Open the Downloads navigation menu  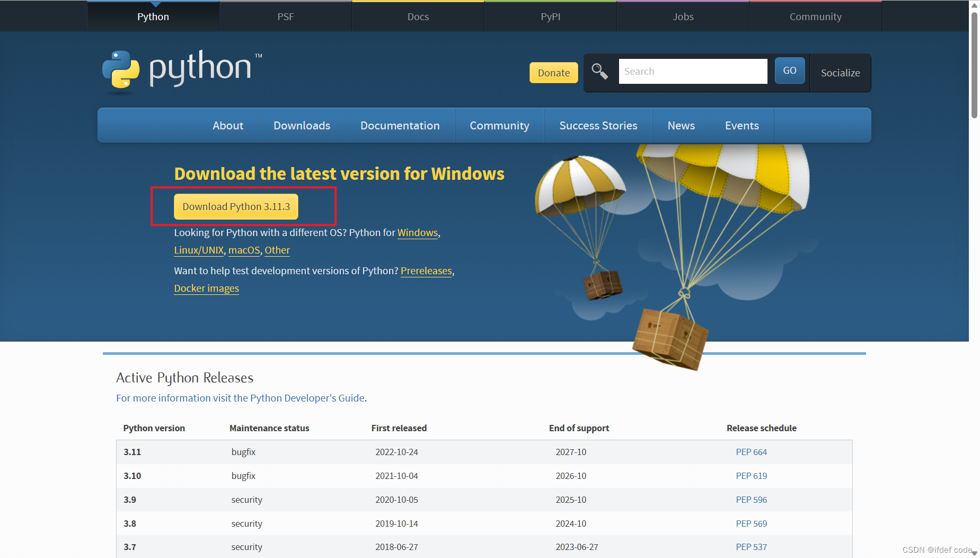(302, 125)
